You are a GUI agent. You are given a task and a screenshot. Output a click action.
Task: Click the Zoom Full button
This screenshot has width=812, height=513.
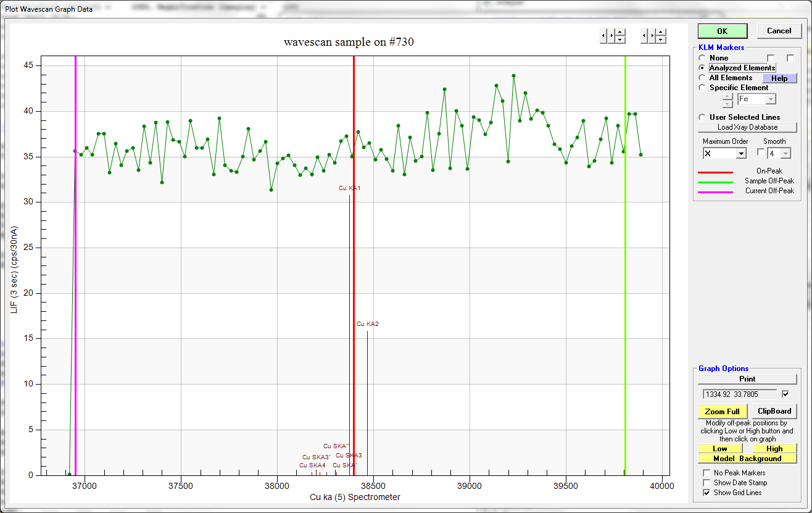click(722, 412)
